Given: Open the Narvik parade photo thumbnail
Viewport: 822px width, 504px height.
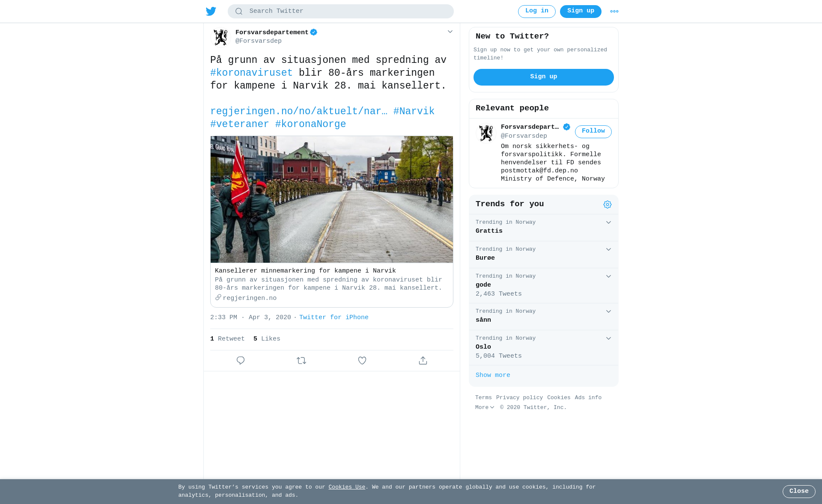Looking at the screenshot, I should (332, 199).
